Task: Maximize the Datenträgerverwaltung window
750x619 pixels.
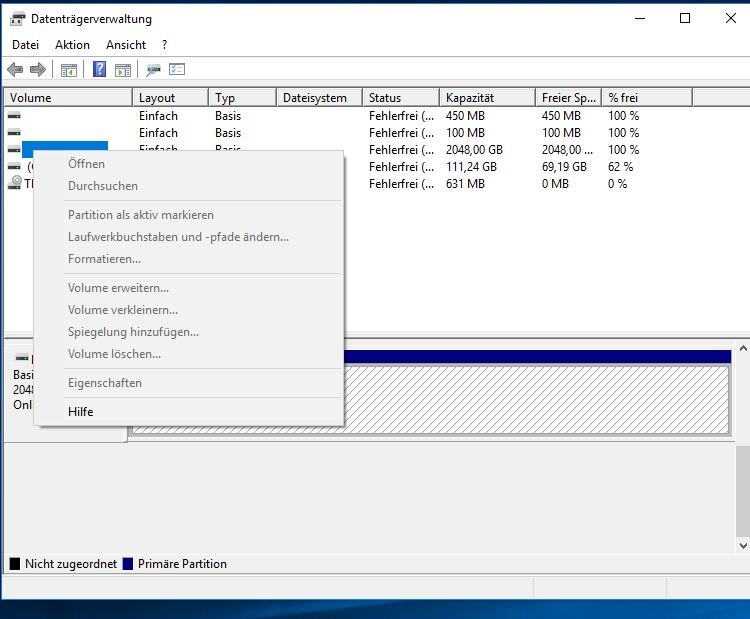Action: coord(685,18)
